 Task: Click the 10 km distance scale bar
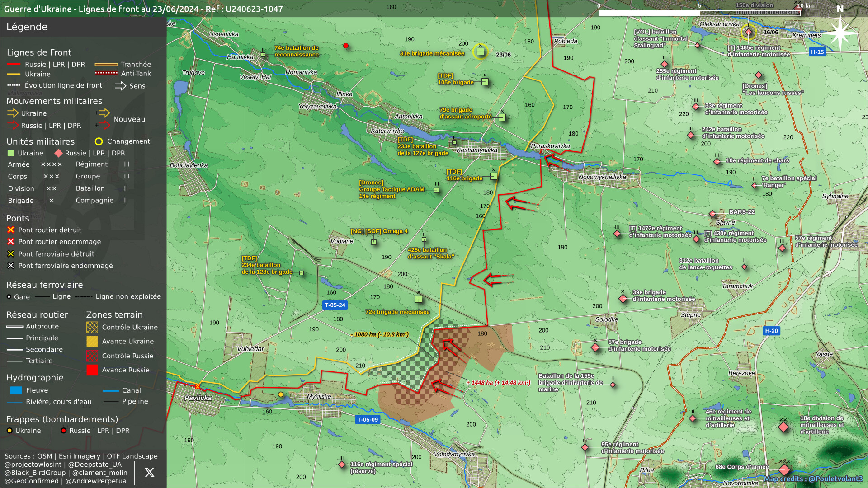click(699, 13)
